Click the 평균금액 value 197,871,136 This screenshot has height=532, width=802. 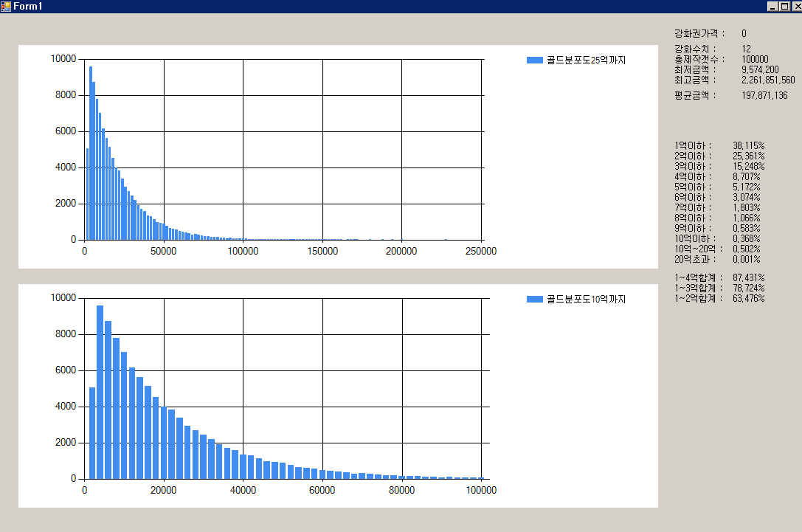[x=764, y=95]
